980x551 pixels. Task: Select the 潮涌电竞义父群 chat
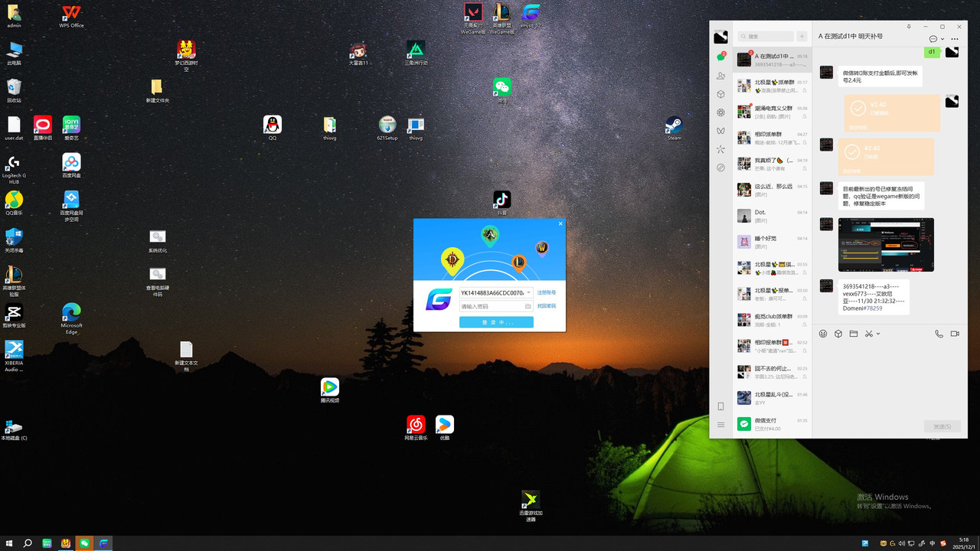coord(772,112)
